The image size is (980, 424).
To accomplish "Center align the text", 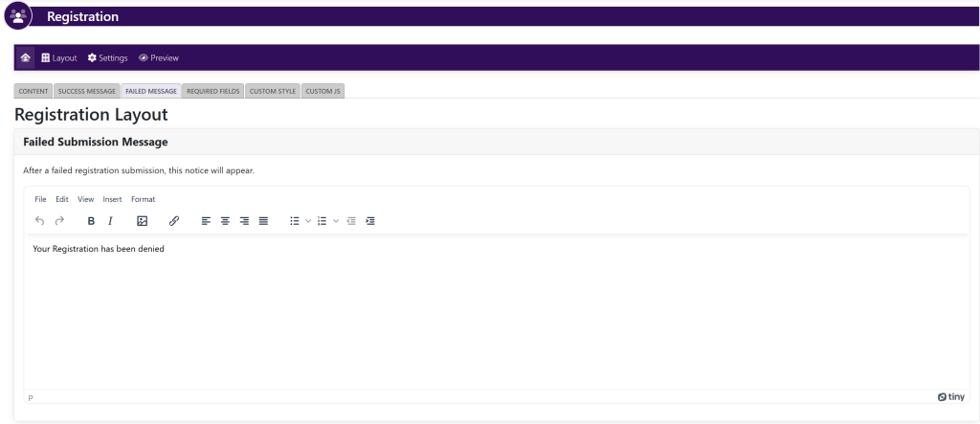I will pyautogui.click(x=225, y=221).
